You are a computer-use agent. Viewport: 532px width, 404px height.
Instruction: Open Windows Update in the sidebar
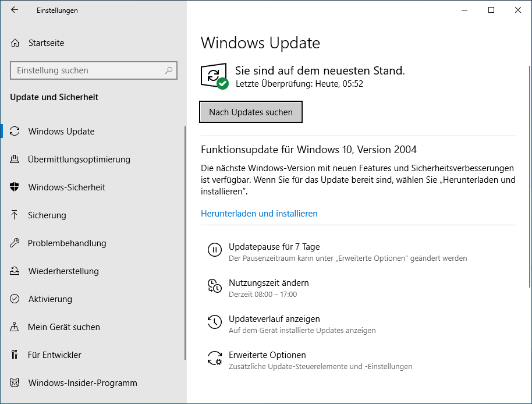(61, 132)
